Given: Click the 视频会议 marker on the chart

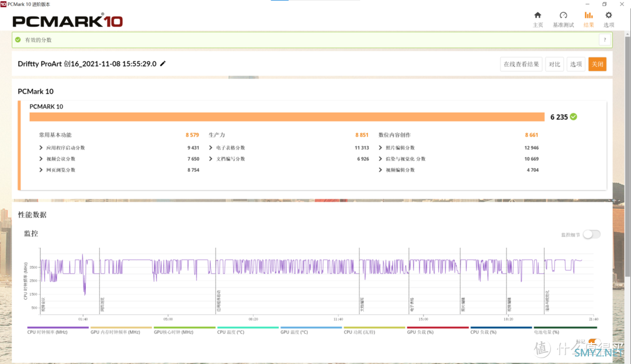Looking at the screenshot, I should click(43, 304).
